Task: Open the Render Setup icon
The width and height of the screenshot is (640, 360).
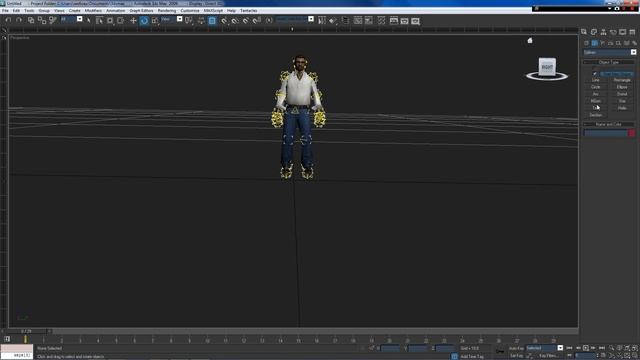Action: (393, 20)
